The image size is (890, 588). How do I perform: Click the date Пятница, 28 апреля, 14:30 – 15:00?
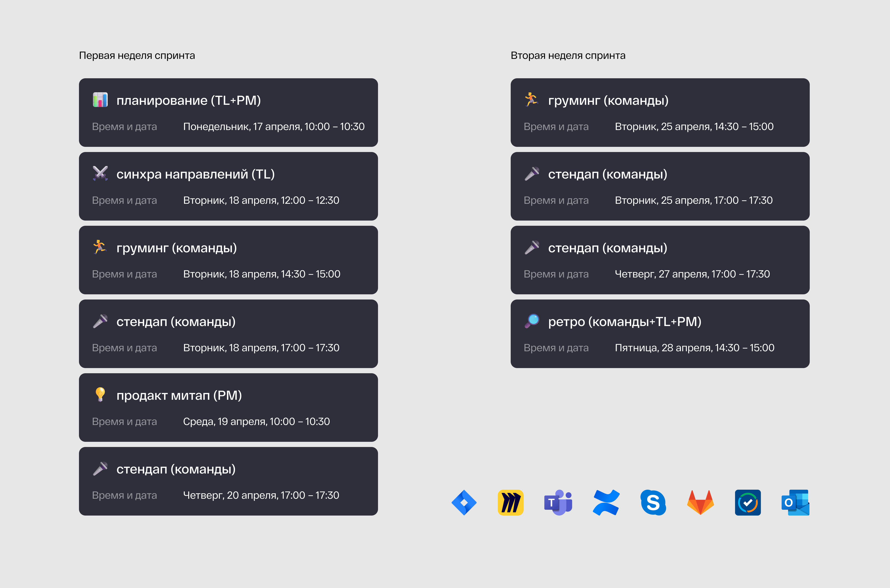pos(694,348)
